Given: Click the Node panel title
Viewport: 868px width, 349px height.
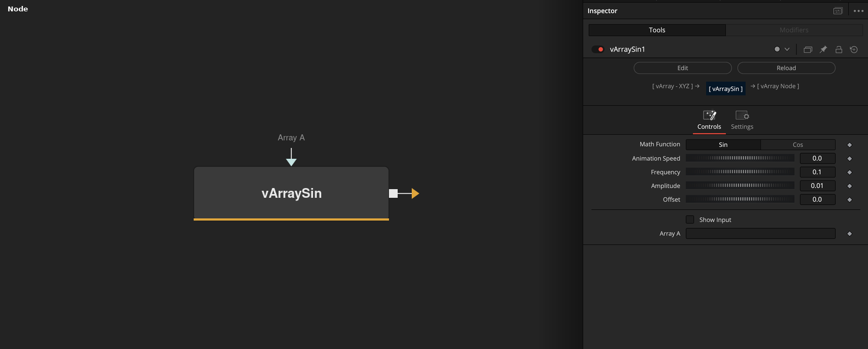Looking at the screenshot, I should coord(18,9).
